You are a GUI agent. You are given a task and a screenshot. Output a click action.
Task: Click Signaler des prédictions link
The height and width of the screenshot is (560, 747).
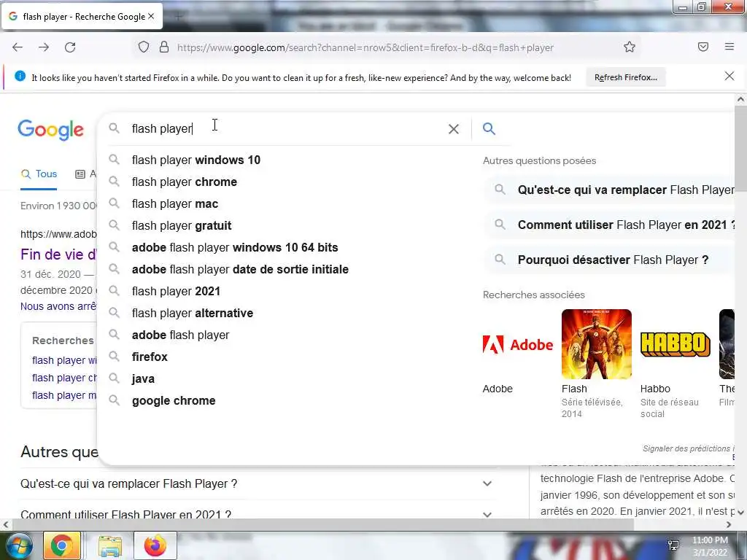tap(688, 448)
